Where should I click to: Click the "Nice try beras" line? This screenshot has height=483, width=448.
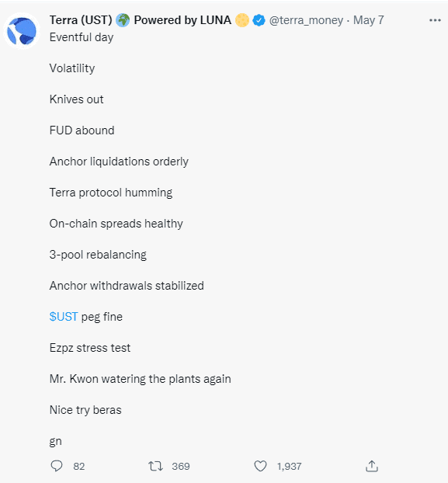pos(85,410)
